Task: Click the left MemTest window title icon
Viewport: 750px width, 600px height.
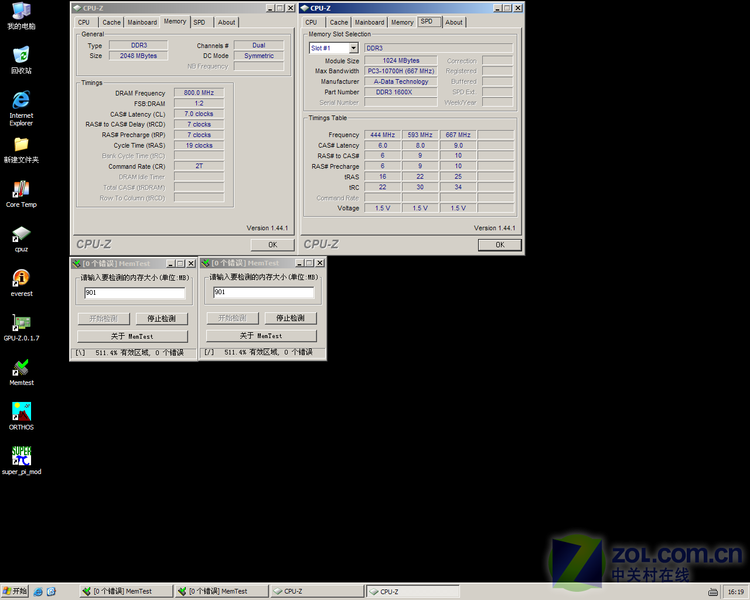Action: click(x=76, y=264)
